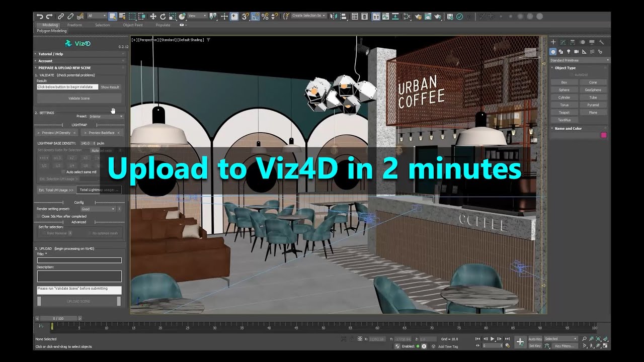
Task: Open the Create Selection Set dropdown
Action: click(308, 16)
